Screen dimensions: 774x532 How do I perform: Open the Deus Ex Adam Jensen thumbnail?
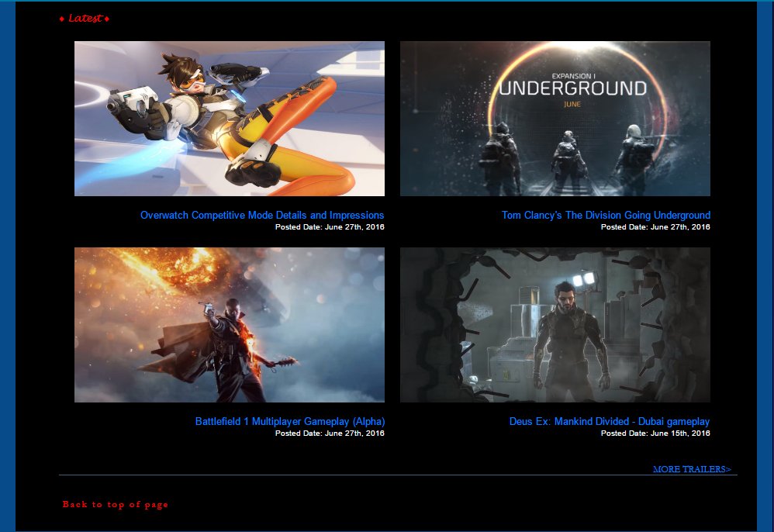coord(555,325)
